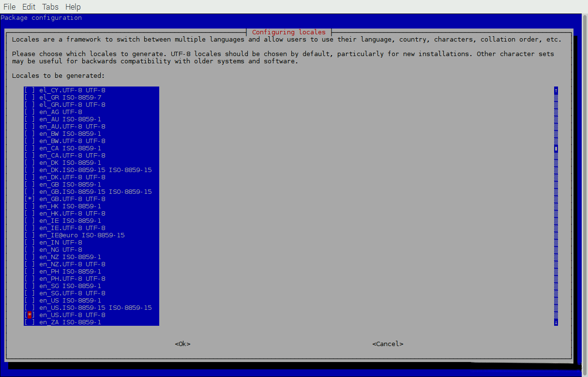
Task: Select en_SG.UTF-8 UTF-8 locale row
Action: (x=91, y=293)
